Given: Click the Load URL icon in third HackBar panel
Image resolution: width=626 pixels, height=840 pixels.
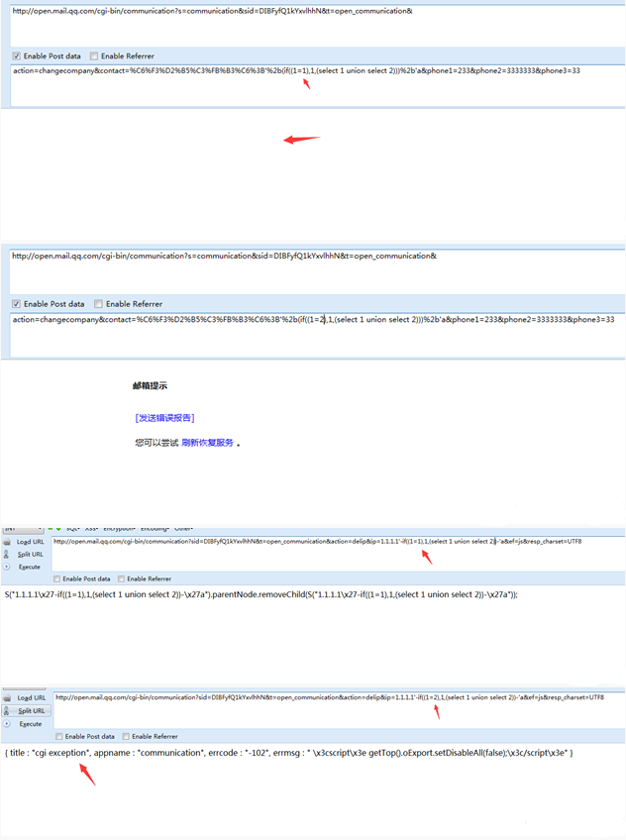Looking at the screenshot, I should pos(8,542).
